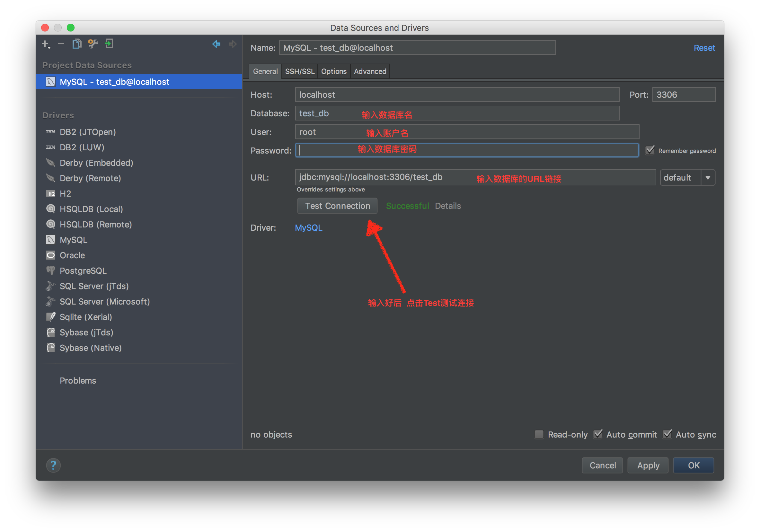760x532 pixels.
Task: Click the Test Connection button
Action: click(337, 206)
